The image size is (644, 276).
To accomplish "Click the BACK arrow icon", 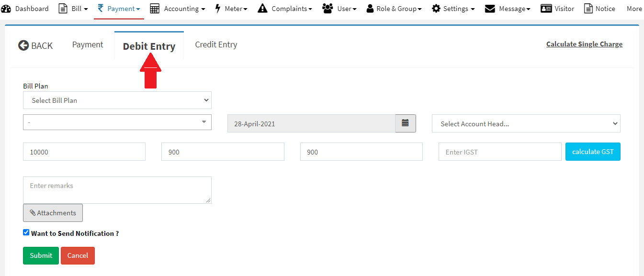I will 23,45.
